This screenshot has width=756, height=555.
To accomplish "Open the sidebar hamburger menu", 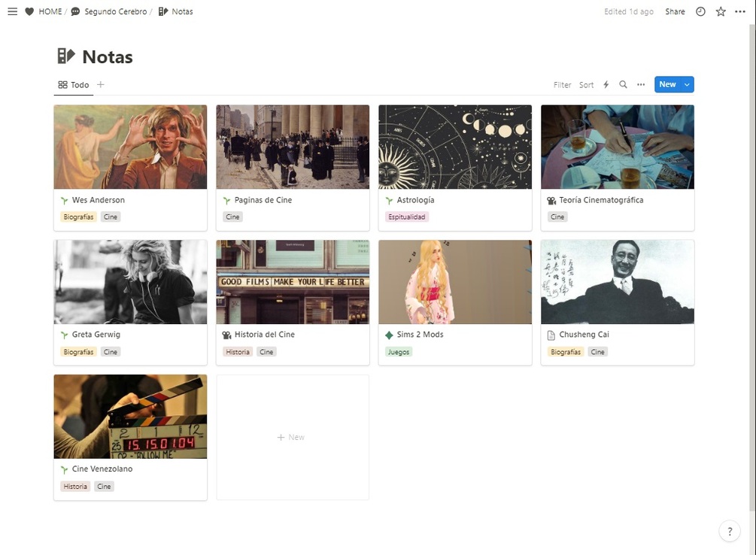I will pyautogui.click(x=13, y=11).
